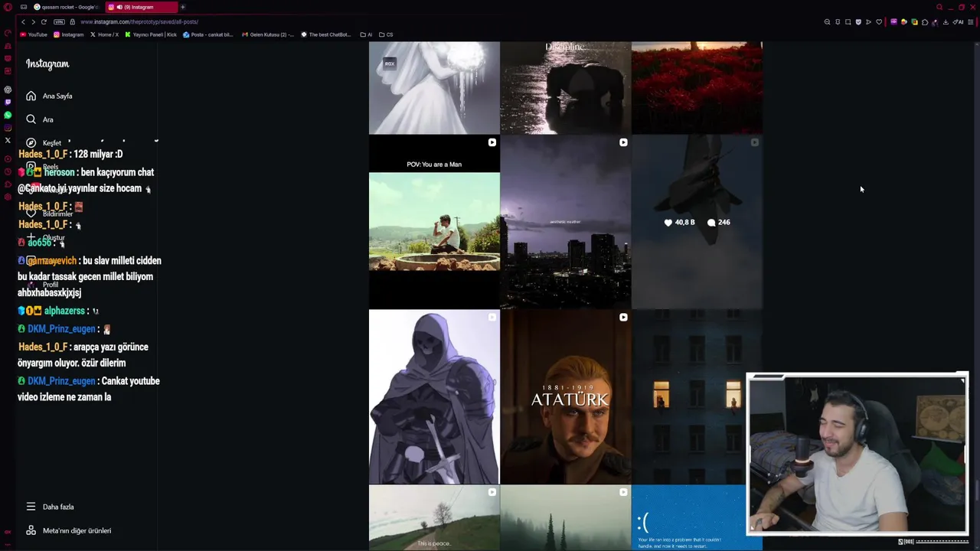Open the easy setup sliders menu
This screenshot has height=551, width=980.
(x=971, y=22)
